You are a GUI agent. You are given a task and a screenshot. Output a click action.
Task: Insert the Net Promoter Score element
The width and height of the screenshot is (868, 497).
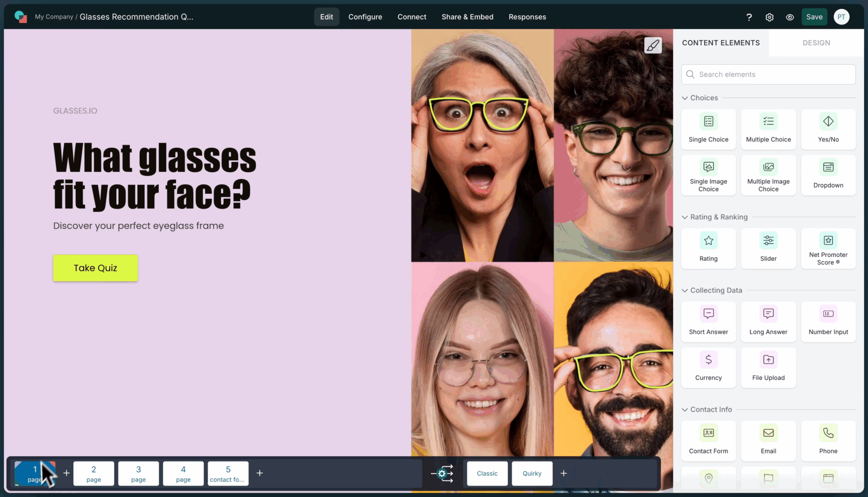coord(828,248)
